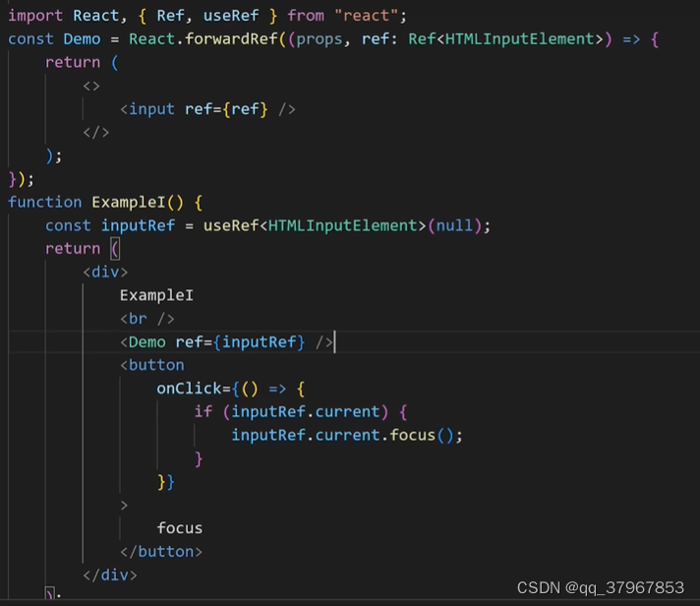Click the "react" import string

366,16
